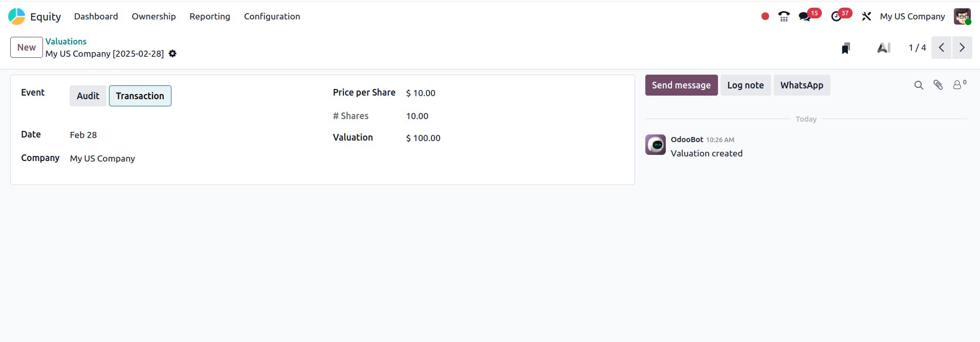Click the Equity app logo icon
This screenshot has width=980, height=342.
17,16
